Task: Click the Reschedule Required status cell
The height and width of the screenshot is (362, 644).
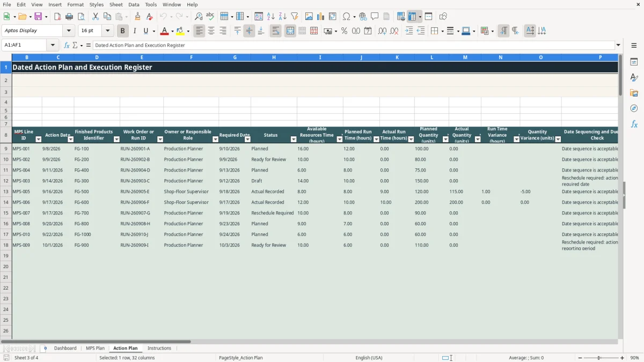Action: [273, 213]
